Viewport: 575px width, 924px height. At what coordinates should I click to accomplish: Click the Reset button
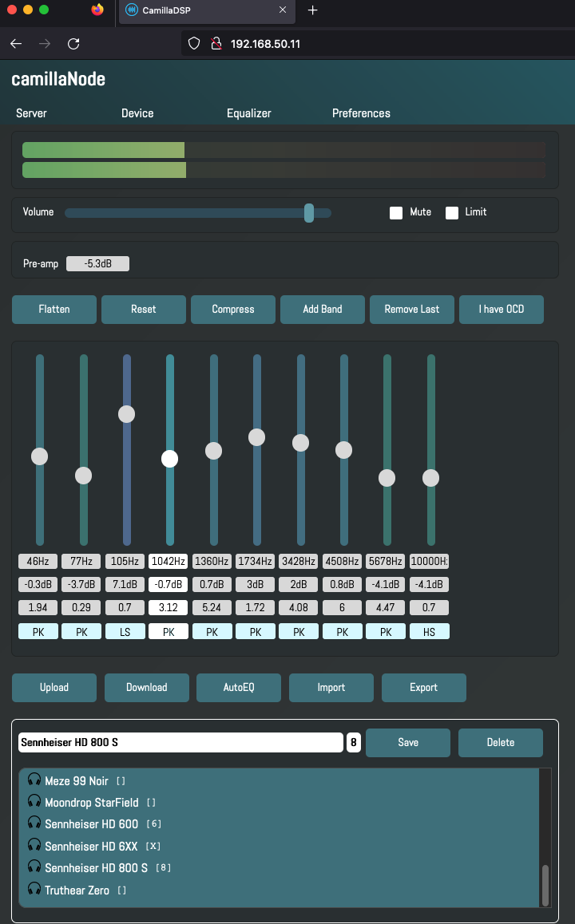pyautogui.click(x=143, y=310)
